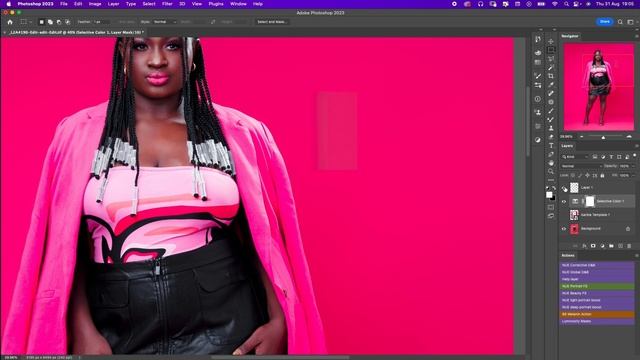Screen dimensions: 640x360
Task: Open Navigator panel menu
Action: [x=636, y=36]
